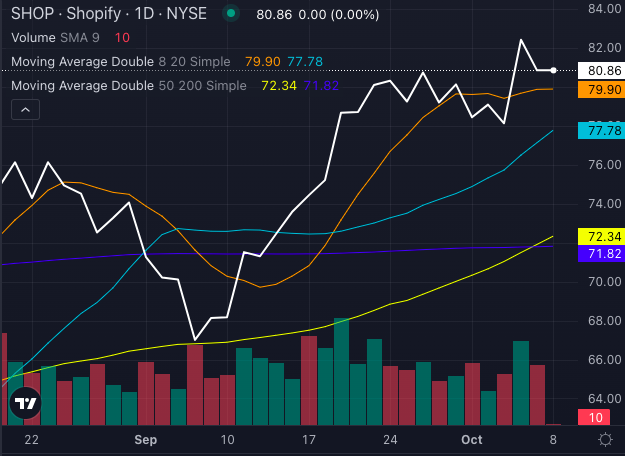Screen dimensions: 625x456
Task: Collapse the indicator legend chevron button
Action: (26, 110)
